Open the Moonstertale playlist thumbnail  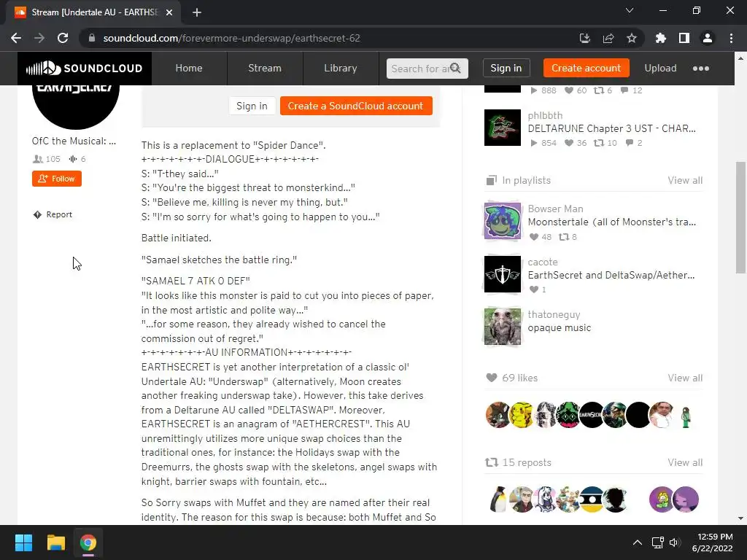click(503, 221)
